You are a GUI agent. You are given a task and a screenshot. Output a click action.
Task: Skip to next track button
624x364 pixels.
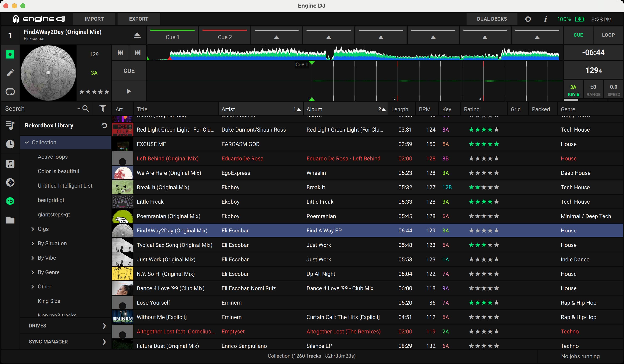[x=138, y=52]
